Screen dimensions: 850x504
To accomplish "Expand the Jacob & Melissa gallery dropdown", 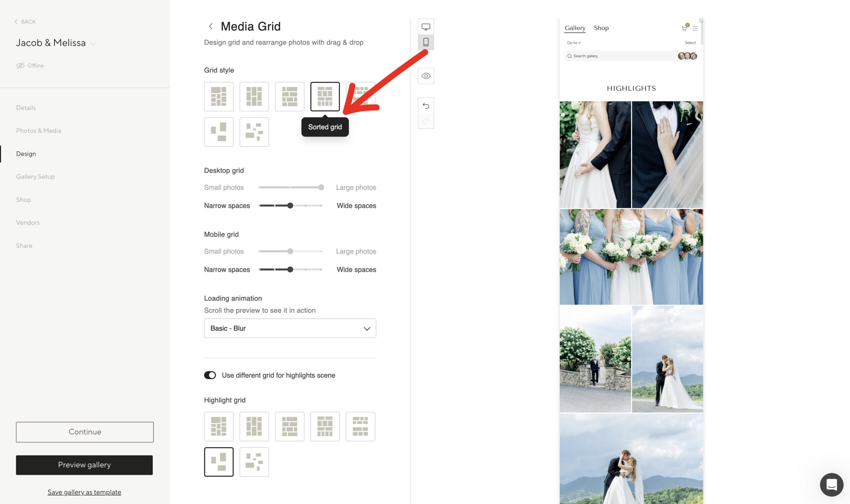I will [93, 44].
